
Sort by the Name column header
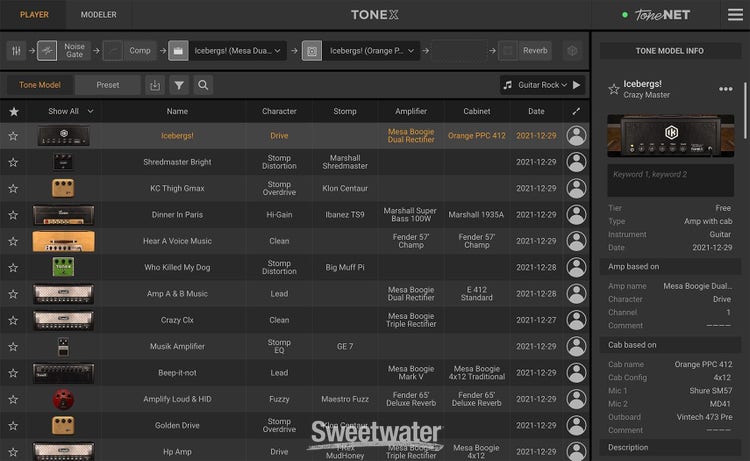177,111
